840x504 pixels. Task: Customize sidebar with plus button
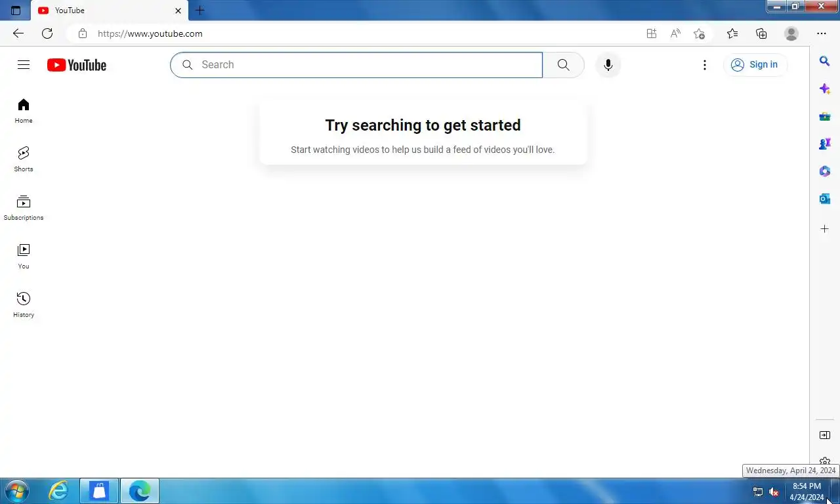tap(825, 229)
